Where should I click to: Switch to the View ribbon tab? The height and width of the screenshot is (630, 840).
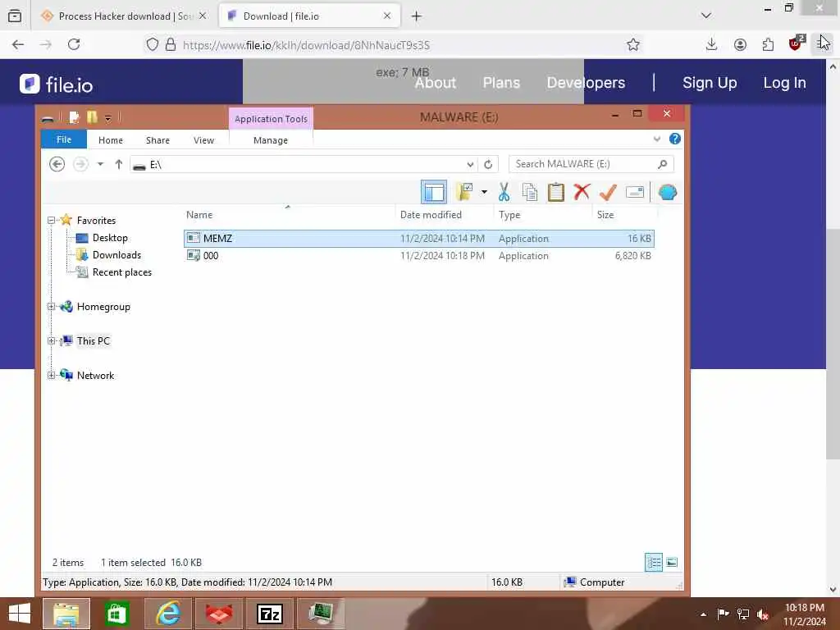tap(203, 139)
